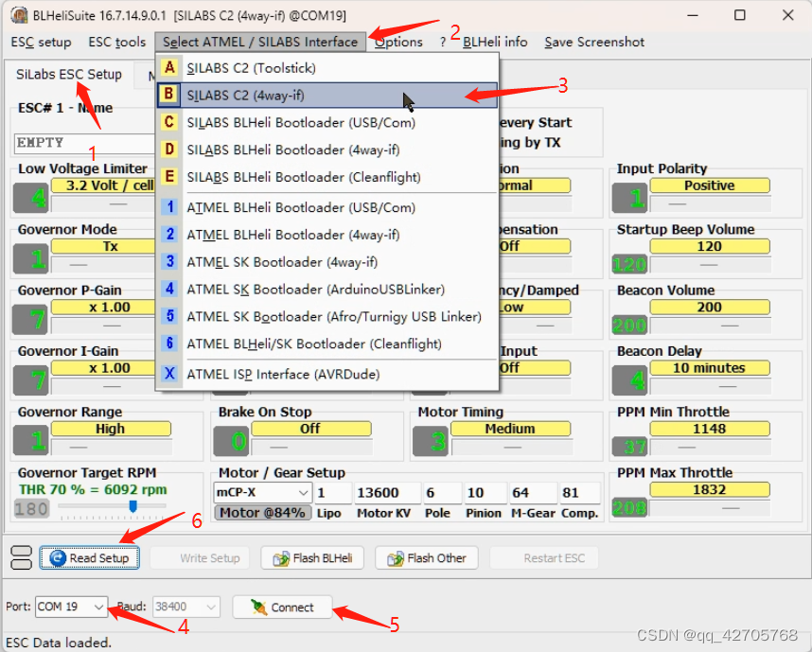Choose ATMEL SK Bootloader (ArduinoUSBLinker)
The height and width of the screenshot is (652, 812).
coord(327,290)
